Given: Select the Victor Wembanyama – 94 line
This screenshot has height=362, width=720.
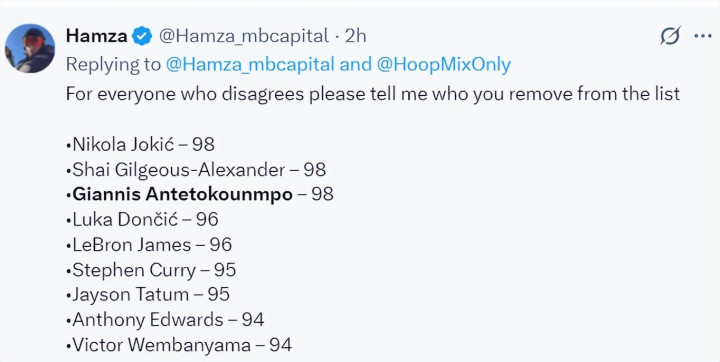Looking at the screenshot, I should click(x=179, y=345).
